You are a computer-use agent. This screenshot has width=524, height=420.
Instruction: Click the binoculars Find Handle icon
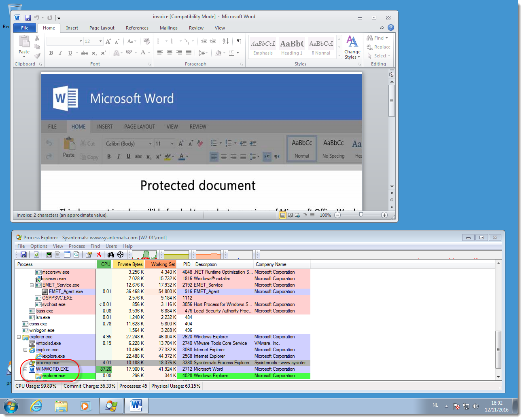point(110,254)
